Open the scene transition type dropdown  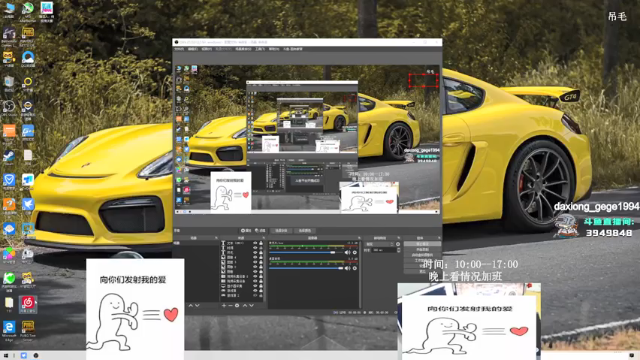pos(380,244)
